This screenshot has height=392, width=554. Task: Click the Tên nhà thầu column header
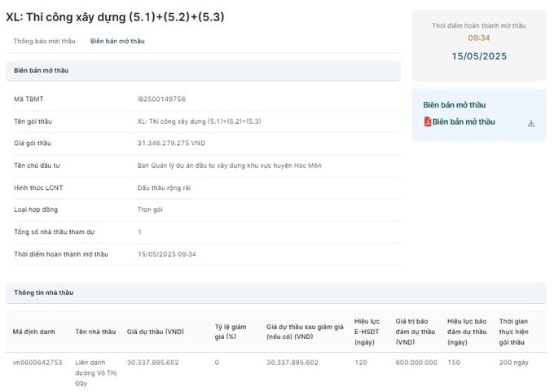tap(95, 332)
